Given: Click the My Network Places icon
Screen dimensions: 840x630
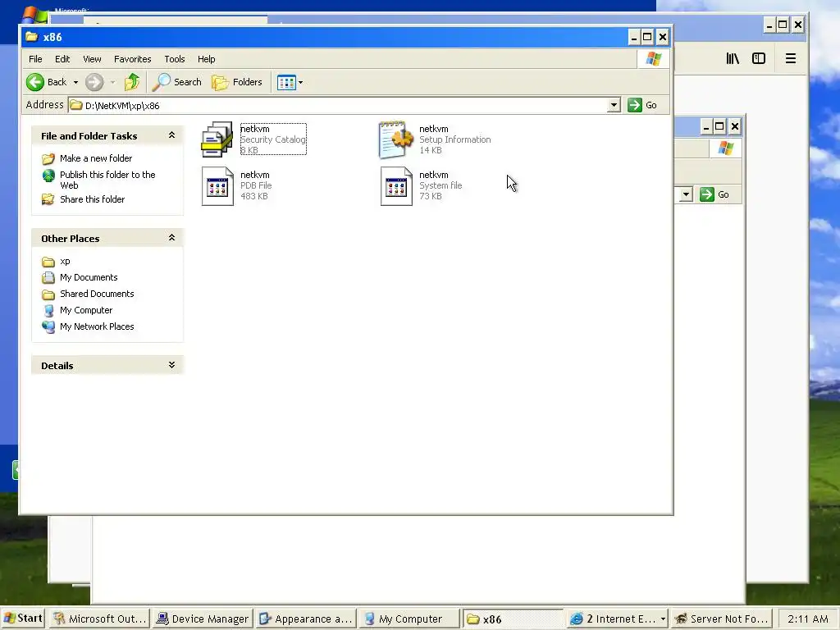Looking at the screenshot, I should point(48,326).
